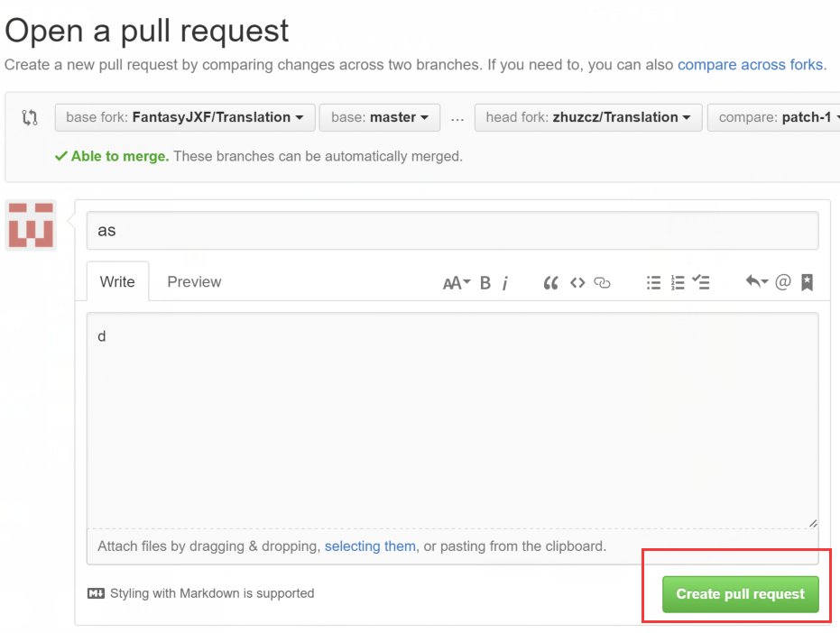Insert code formatting with angle brackets icon
This screenshot has width=840, height=633.
(x=577, y=283)
